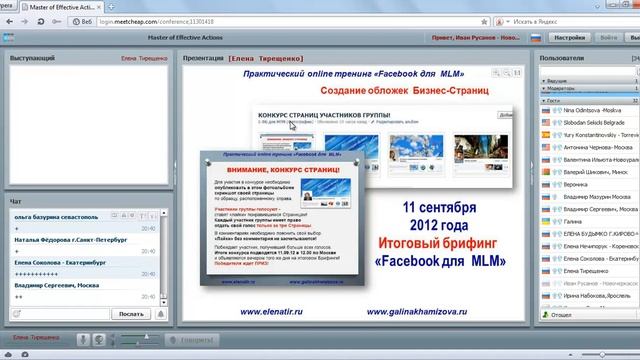Click the www.galinakhamizova.ru link on slide
Screen dimensions: 640x360
(x=417, y=311)
